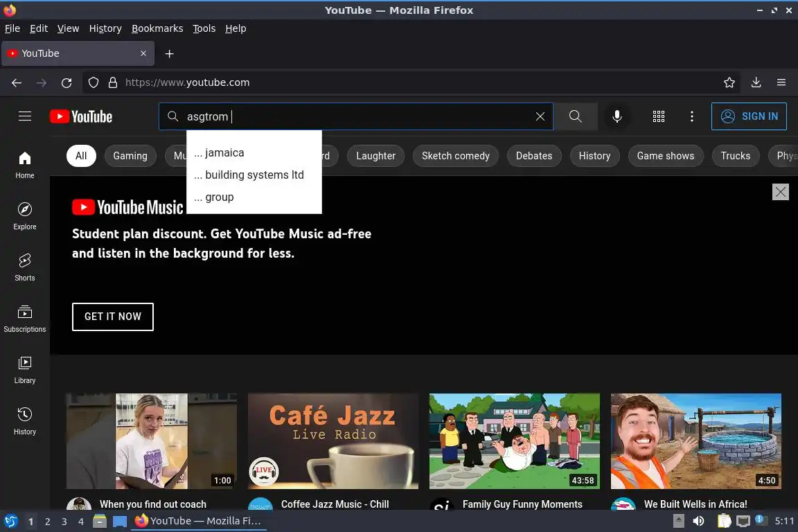Open the YouTube hamburger guide menu
This screenshot has height=532, width=798.
24,116
